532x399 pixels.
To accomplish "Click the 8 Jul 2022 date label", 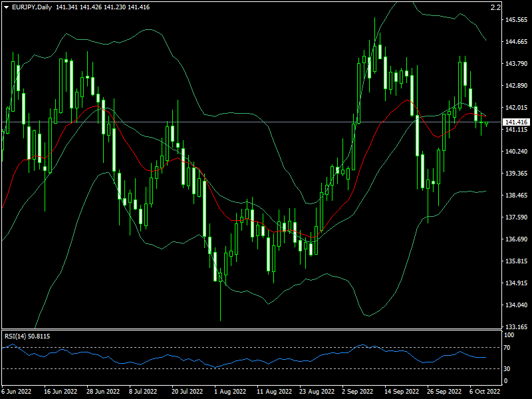I will pos(143,392).
